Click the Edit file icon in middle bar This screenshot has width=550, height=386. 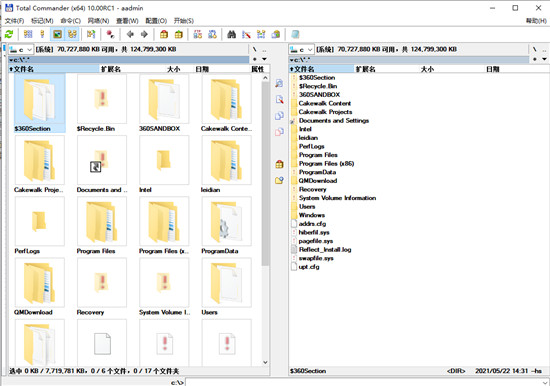279,100
